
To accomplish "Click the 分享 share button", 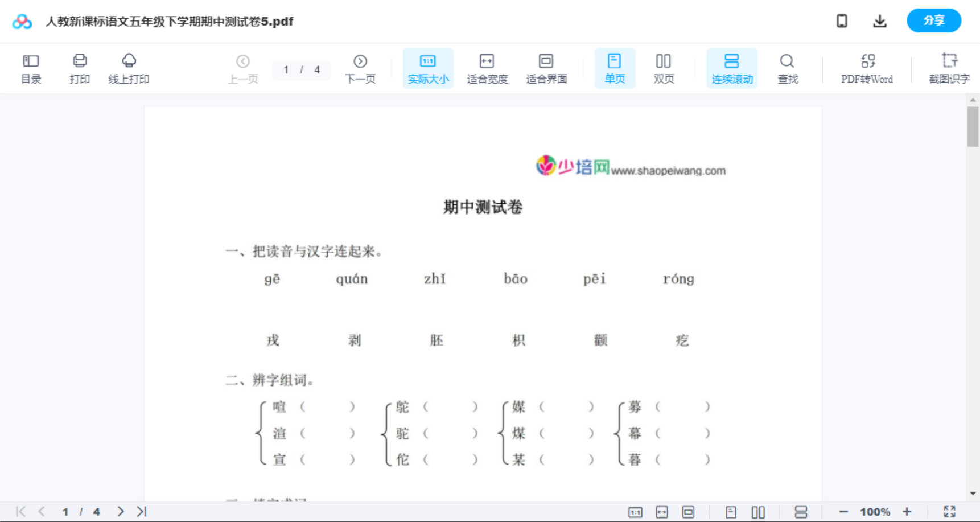I will pyautogui.click(x=933, y=20).
